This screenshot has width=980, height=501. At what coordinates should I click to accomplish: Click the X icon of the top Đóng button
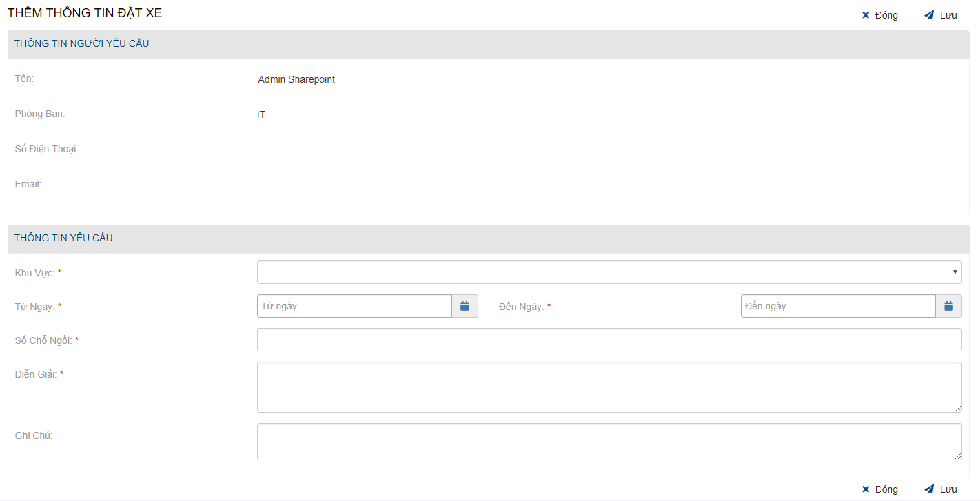866,15
